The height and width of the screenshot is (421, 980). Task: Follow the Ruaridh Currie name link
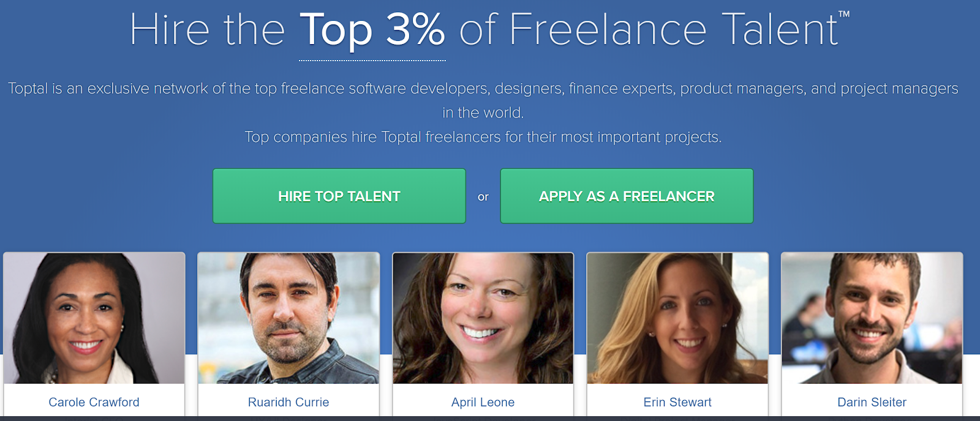288,402
